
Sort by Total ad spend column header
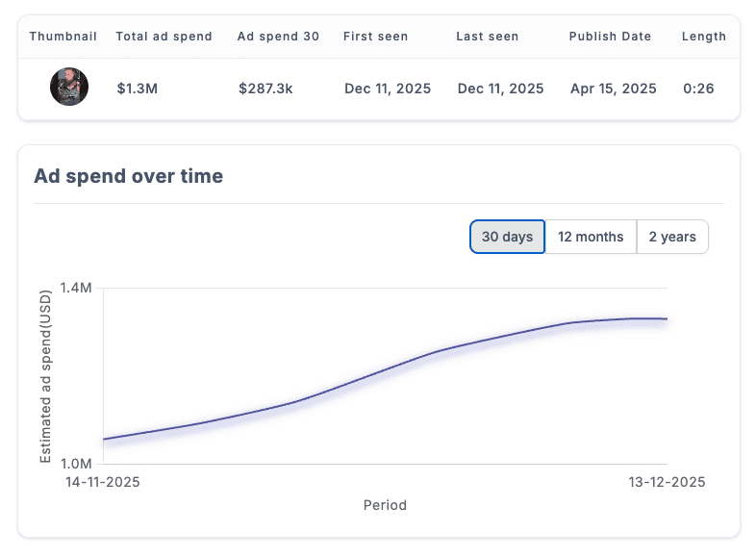[x=164, y=37]
